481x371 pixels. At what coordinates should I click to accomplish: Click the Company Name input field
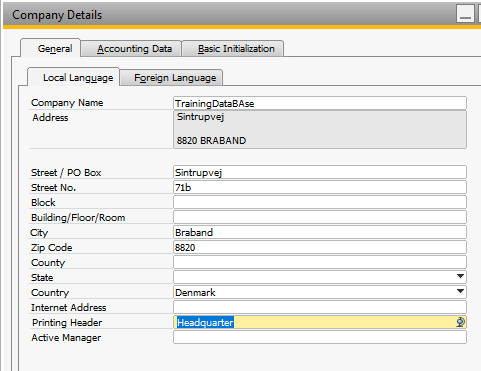[320, 103]
